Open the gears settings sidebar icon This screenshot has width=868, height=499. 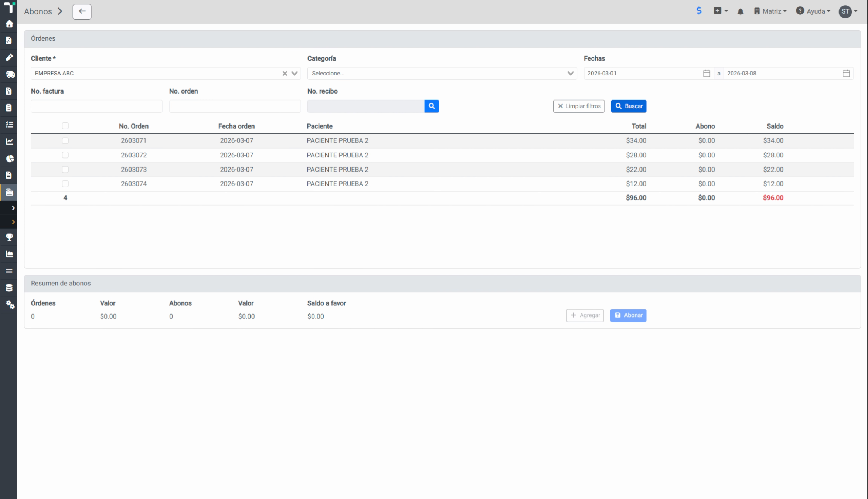click(x=10, y=305)
